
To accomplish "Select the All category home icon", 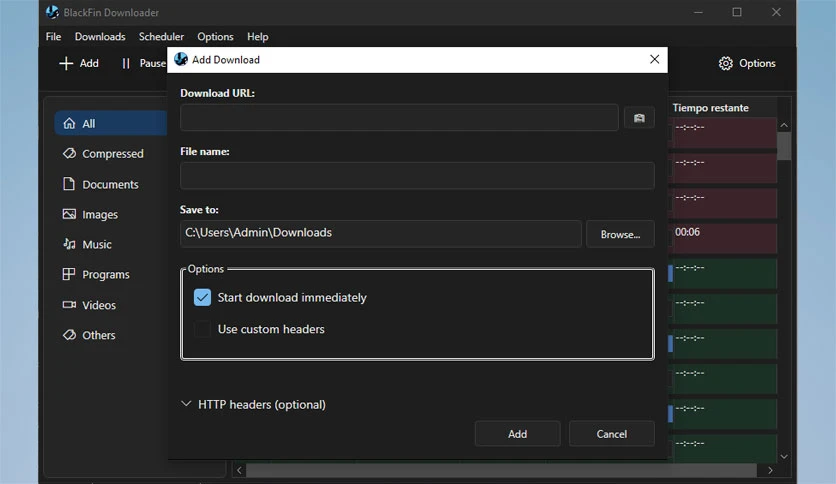I will coord(69,124).
